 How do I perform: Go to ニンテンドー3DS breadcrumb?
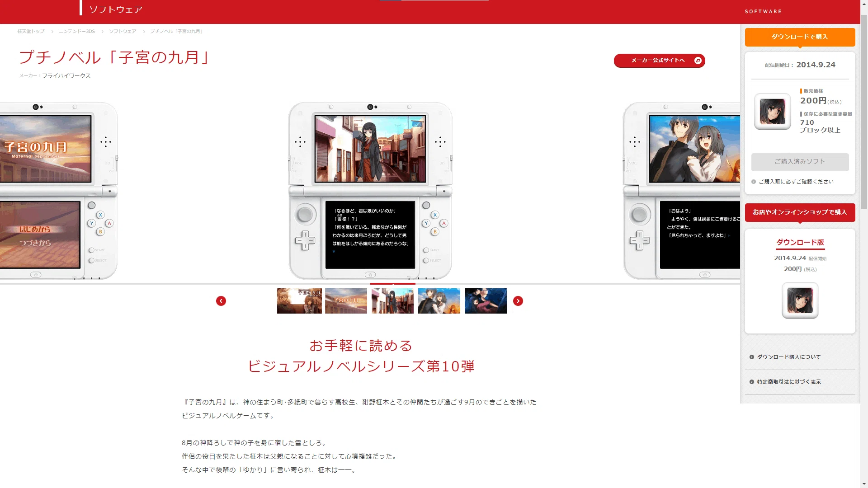(x=76, y=32)
